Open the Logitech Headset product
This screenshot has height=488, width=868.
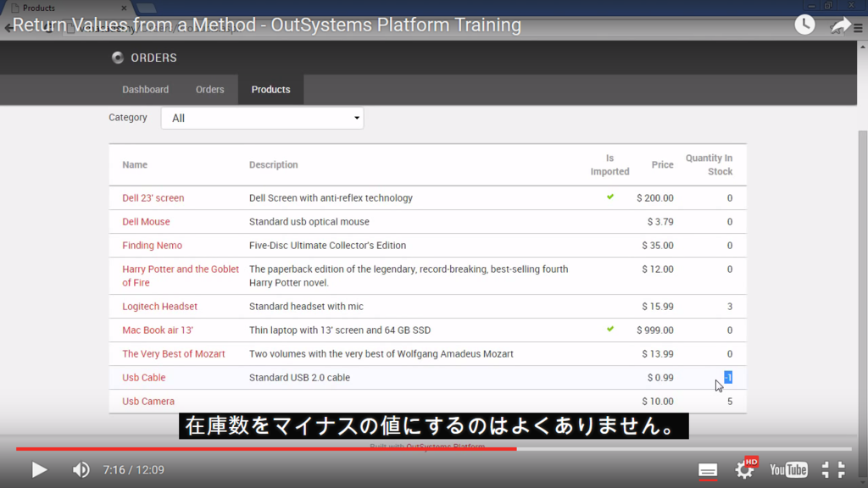coord(159,307)
